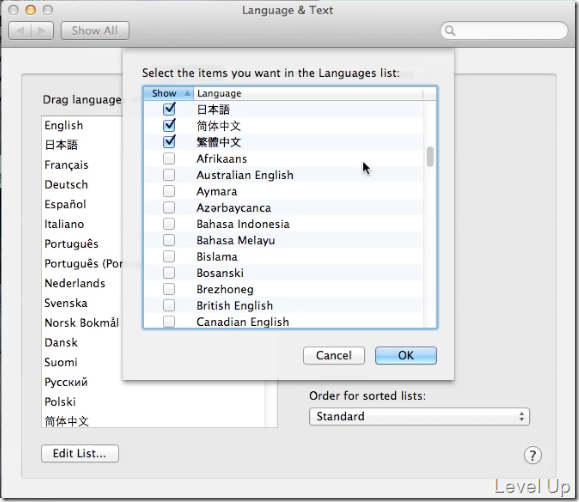Select Français in the language list
The width and height of the screenshot is (579, 502).
(x=66, y=165)
